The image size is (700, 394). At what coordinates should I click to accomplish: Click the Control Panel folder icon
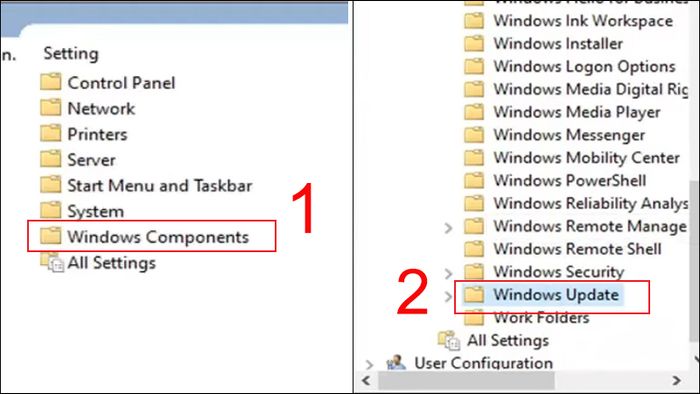tap(50, 82)
